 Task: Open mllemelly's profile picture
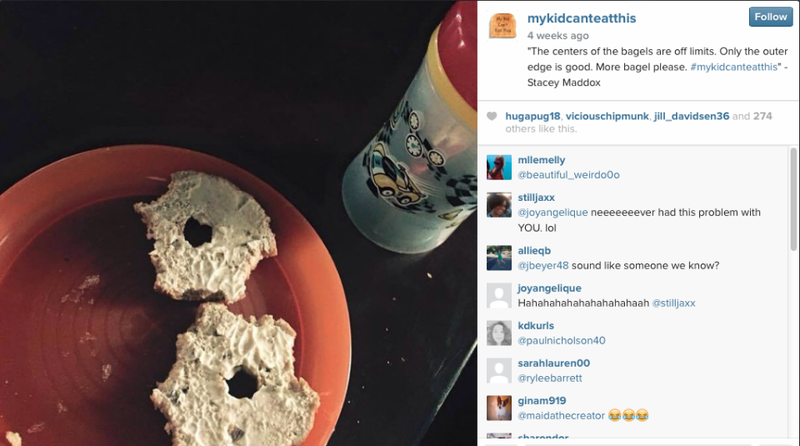(499, 167)
